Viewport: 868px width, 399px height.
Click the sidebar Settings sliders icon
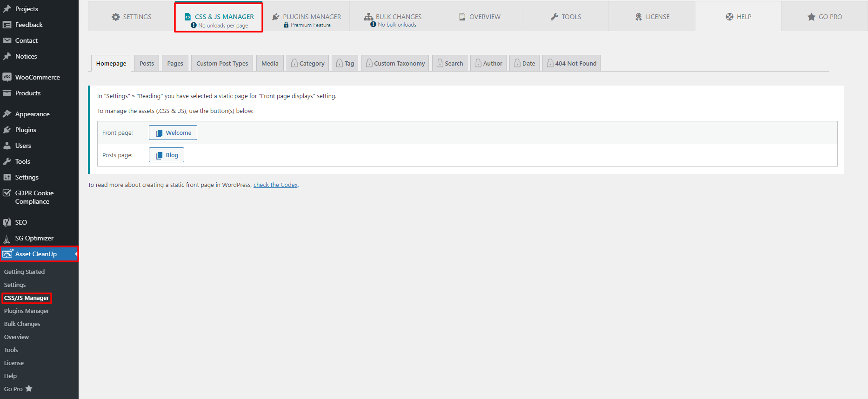click(7, 177)
